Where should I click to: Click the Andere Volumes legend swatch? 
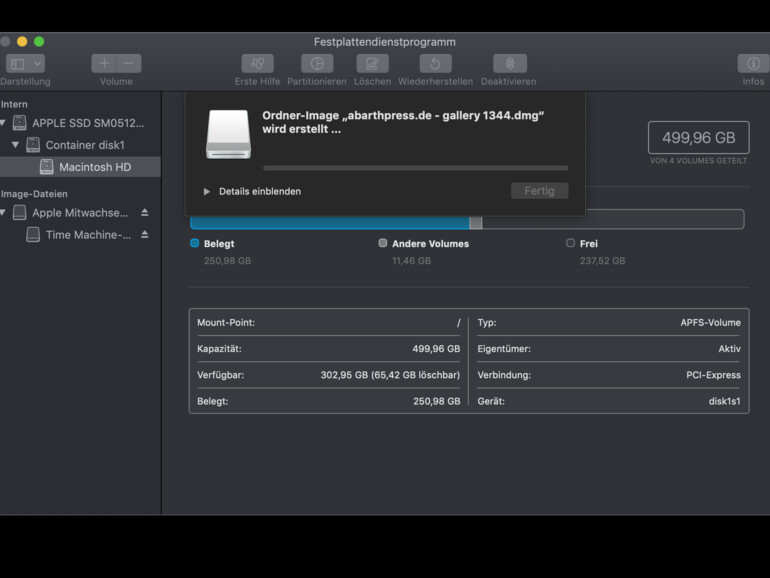pyautogui.click(x=383, y=243)
